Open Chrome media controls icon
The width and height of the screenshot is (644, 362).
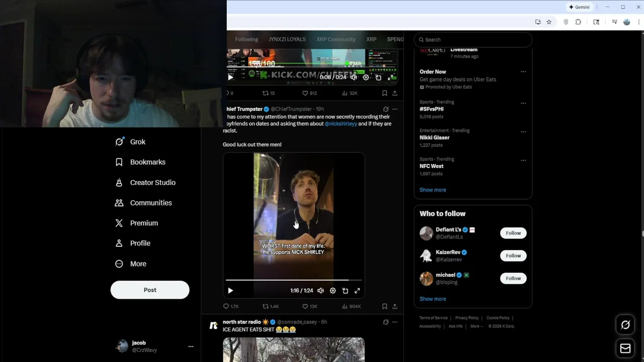pos(614,22)
